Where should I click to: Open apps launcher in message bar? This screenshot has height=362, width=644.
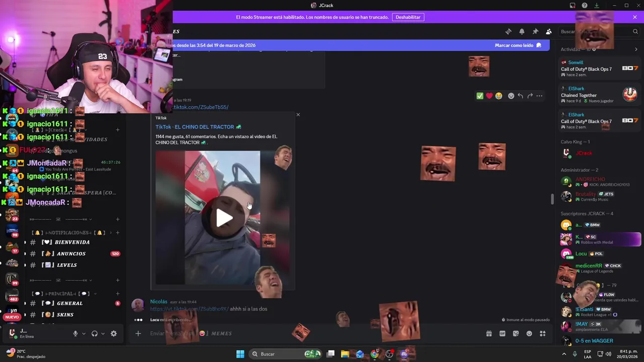(x=542, y=333)
